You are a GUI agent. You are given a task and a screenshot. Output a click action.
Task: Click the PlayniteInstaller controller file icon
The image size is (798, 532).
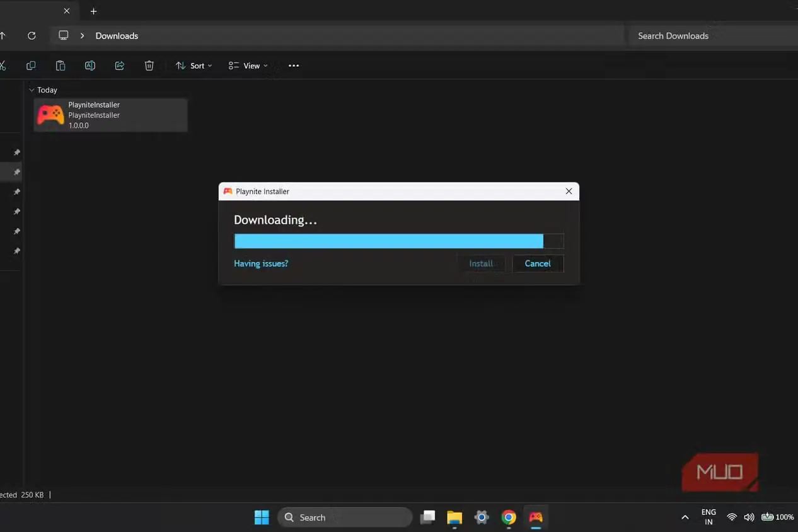50,115
